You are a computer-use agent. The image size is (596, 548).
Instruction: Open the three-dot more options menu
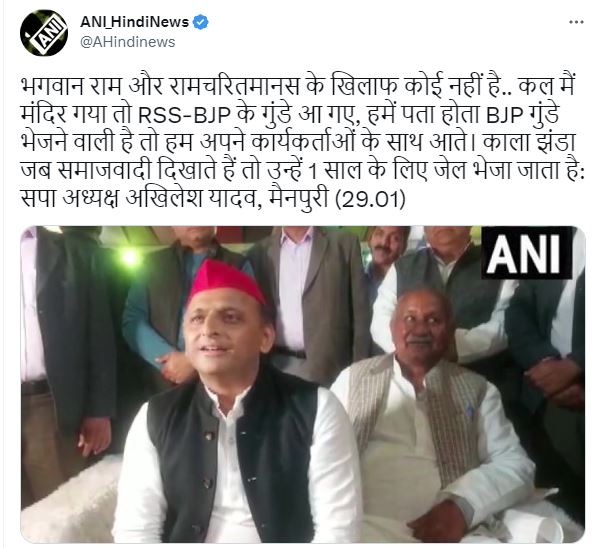tap(576, 22)
